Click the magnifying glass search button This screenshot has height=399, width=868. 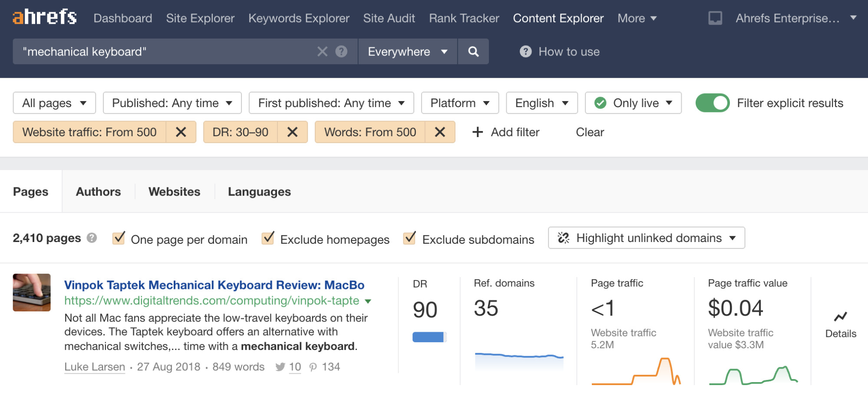pyautogui.click(x=473, y=52)
